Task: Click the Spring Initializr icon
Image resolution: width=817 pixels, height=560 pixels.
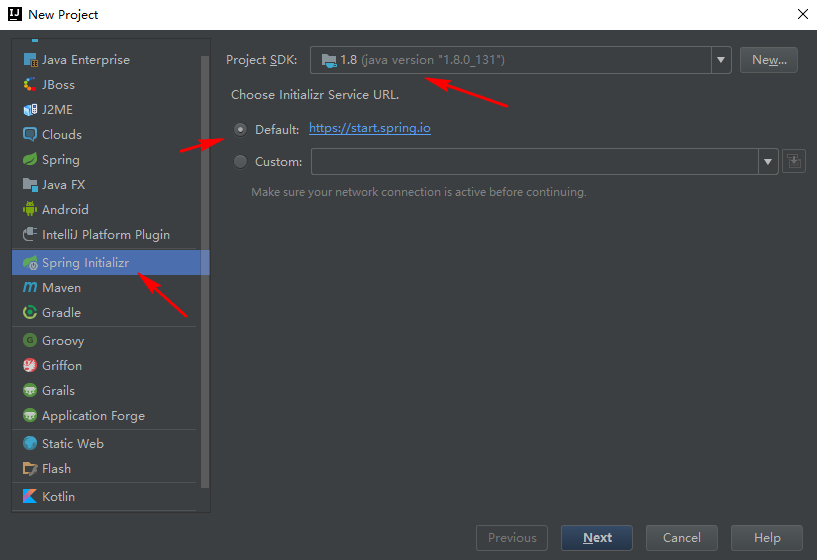Action: [30, 263]
